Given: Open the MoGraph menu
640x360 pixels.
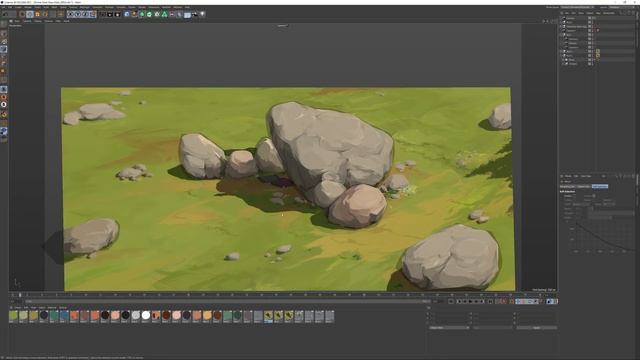Looking at the screenshot, I should tap(84, 7).
